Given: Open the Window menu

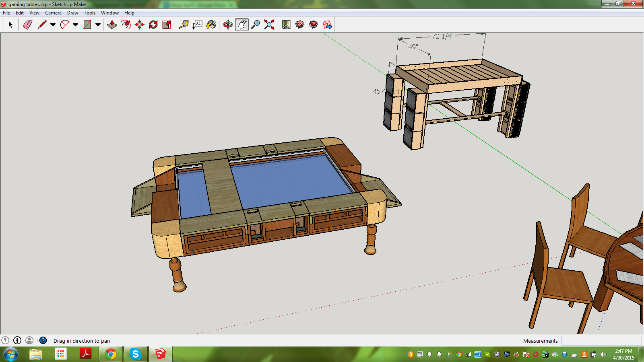Looking at the screenshot, I should [109, 13].
